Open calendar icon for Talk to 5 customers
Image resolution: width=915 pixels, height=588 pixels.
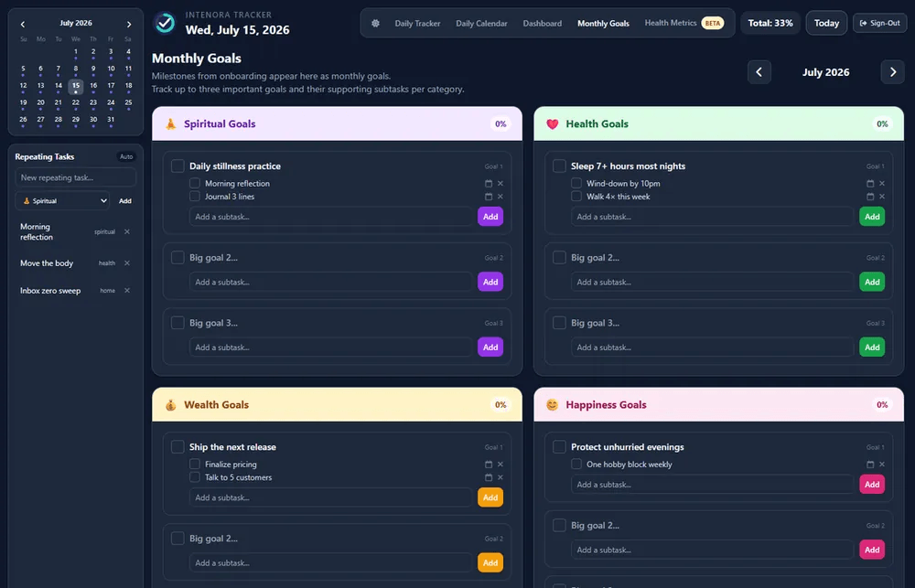(x=489, y=477)
